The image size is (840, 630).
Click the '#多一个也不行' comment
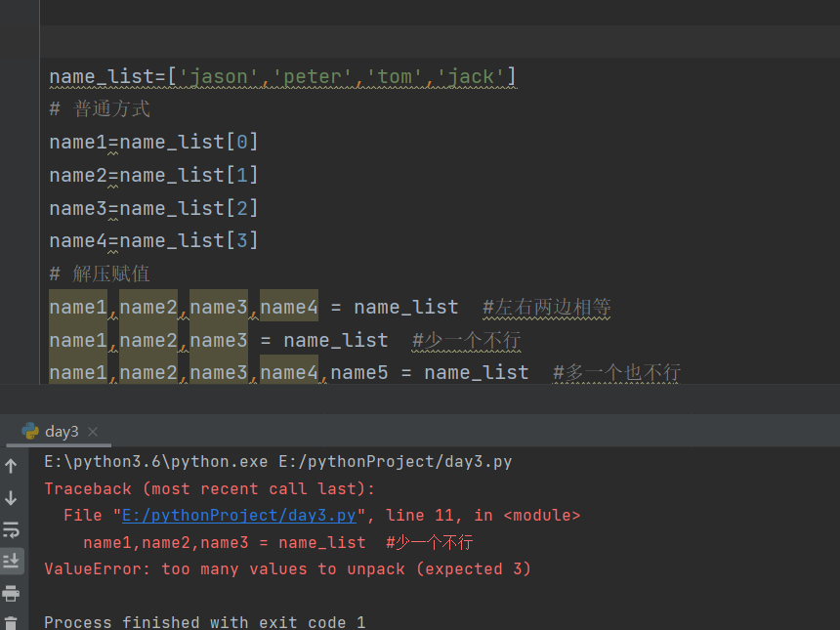click(x=616, y=372)
